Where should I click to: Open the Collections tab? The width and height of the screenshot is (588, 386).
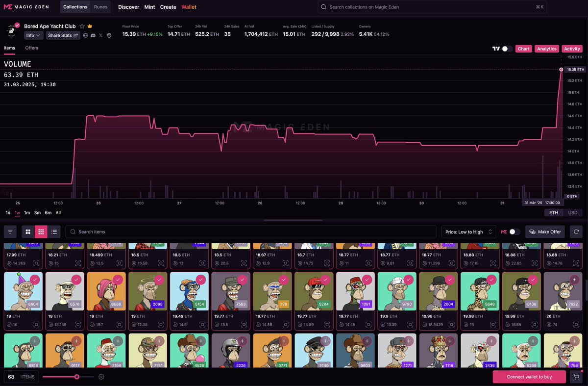[x=75, y=7]
